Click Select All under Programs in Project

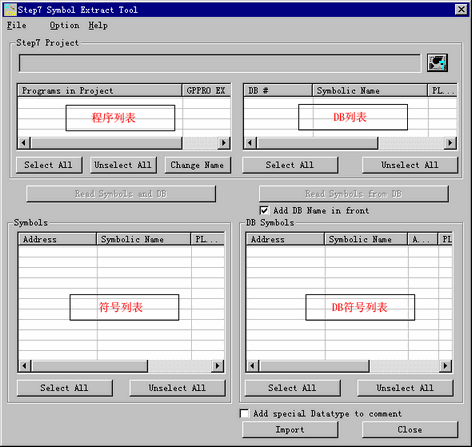click(49, 165)
